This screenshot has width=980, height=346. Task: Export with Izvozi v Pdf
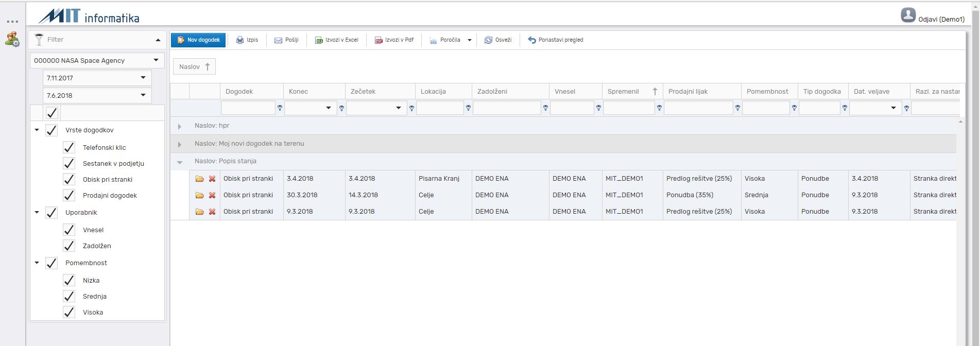click(394, 40)
